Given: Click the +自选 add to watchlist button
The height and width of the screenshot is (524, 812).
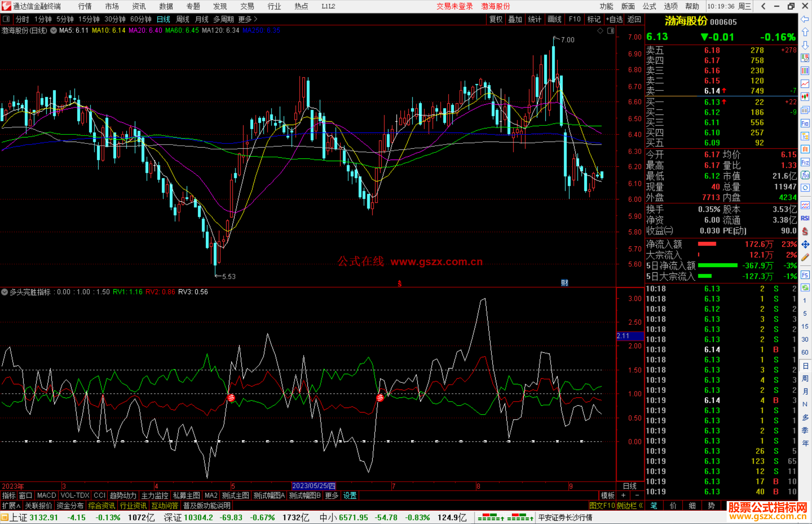Looking at the screenshot, I should click(x=614, y=19).
